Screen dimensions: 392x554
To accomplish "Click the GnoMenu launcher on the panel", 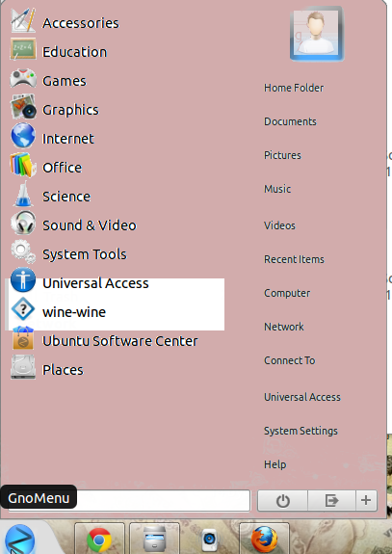I will (20, 540).
